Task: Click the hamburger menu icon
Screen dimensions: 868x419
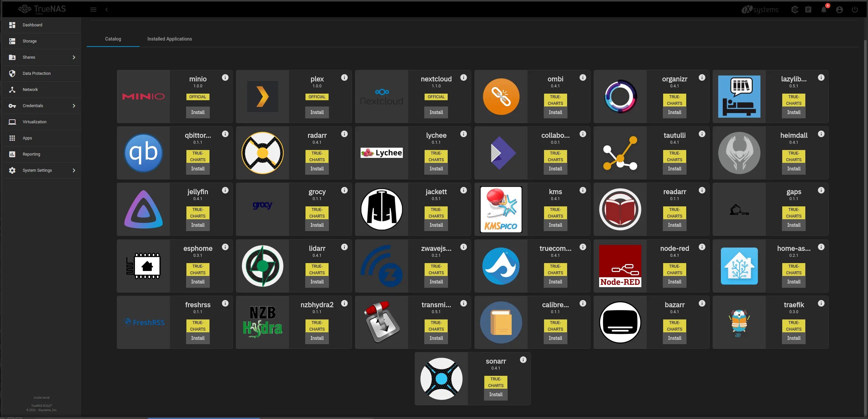Action: click(x=93, y=10)
